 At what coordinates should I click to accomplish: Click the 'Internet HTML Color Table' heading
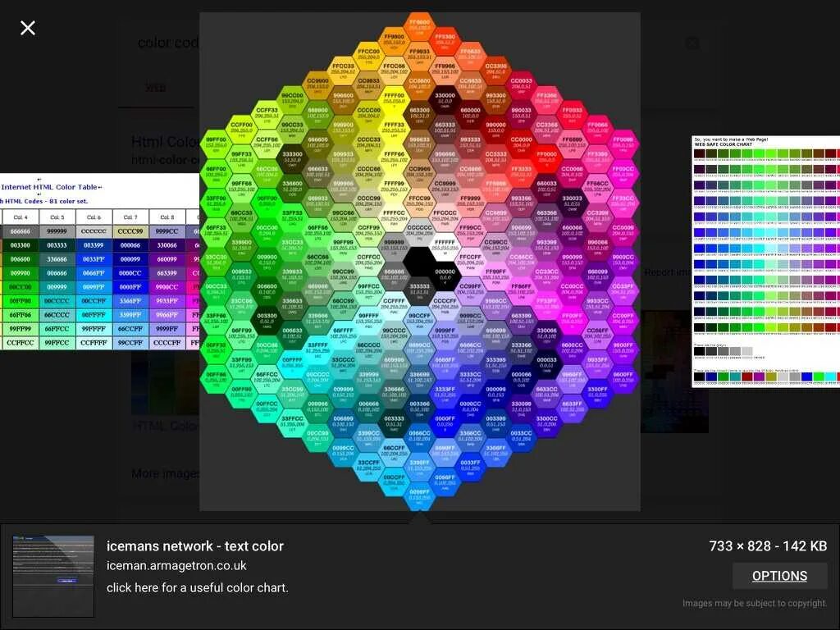click(49, 187)
